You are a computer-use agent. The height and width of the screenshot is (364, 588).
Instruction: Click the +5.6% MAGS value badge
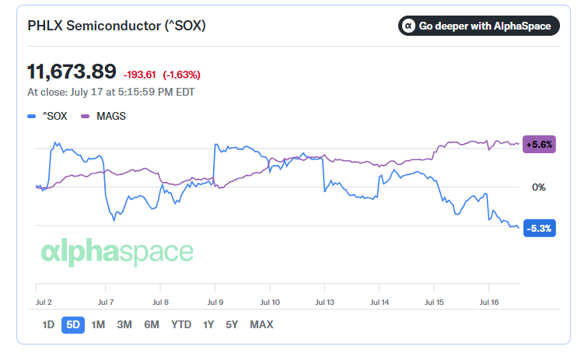tap(539, 145)
